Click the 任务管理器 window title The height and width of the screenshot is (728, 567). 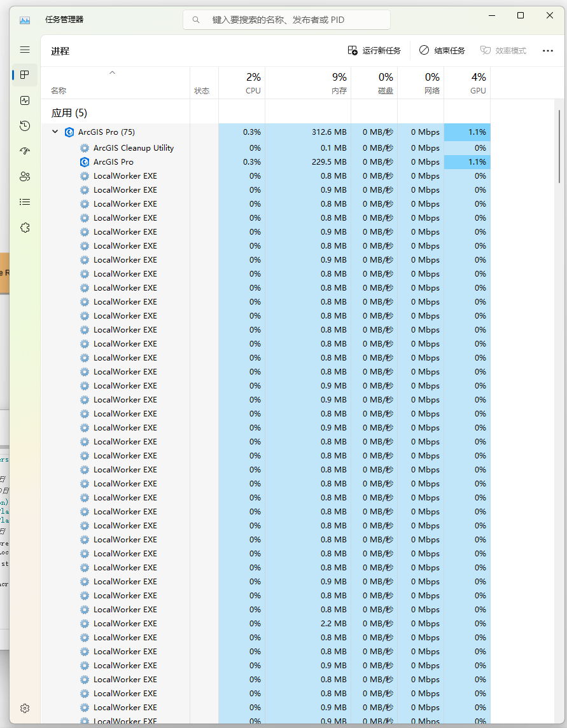[x=64, y=20]
